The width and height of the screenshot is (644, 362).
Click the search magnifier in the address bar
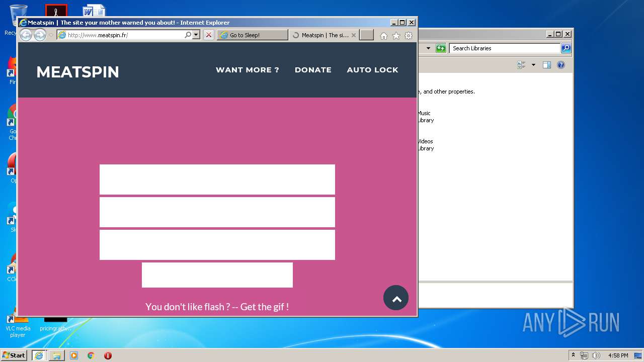[x=188, y=35]
